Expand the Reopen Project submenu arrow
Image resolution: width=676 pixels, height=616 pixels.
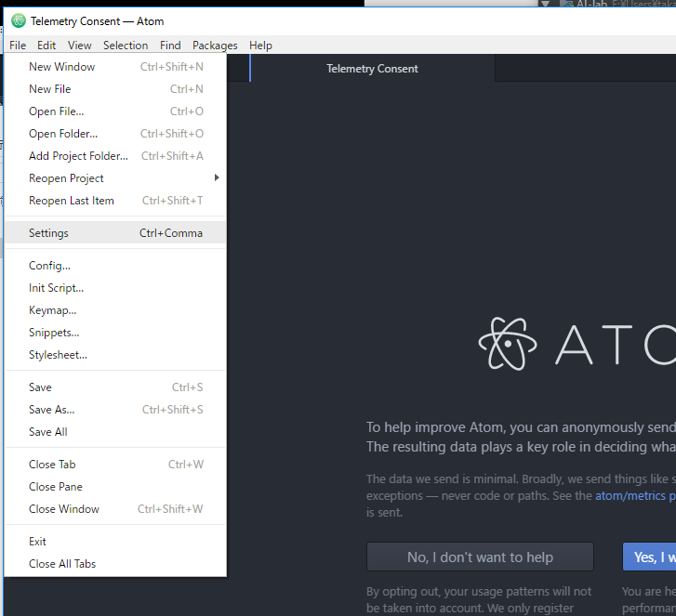click(217, 177)
